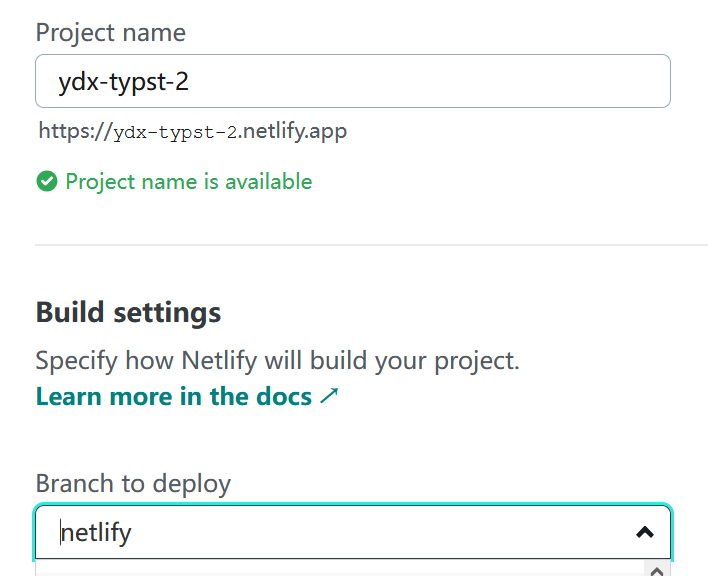Click the Build settings heading
Viewport: 708px width, 576px height.
[x=128, y=312]
